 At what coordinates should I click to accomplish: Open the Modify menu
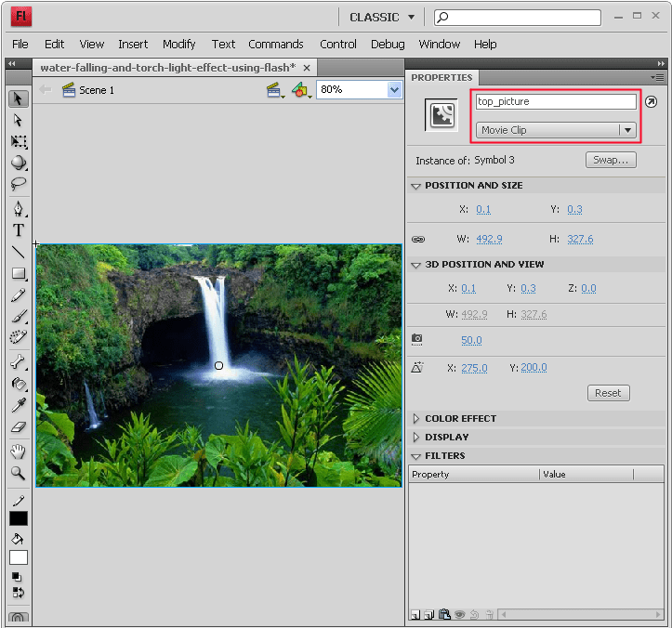click(x=179, y=44)
